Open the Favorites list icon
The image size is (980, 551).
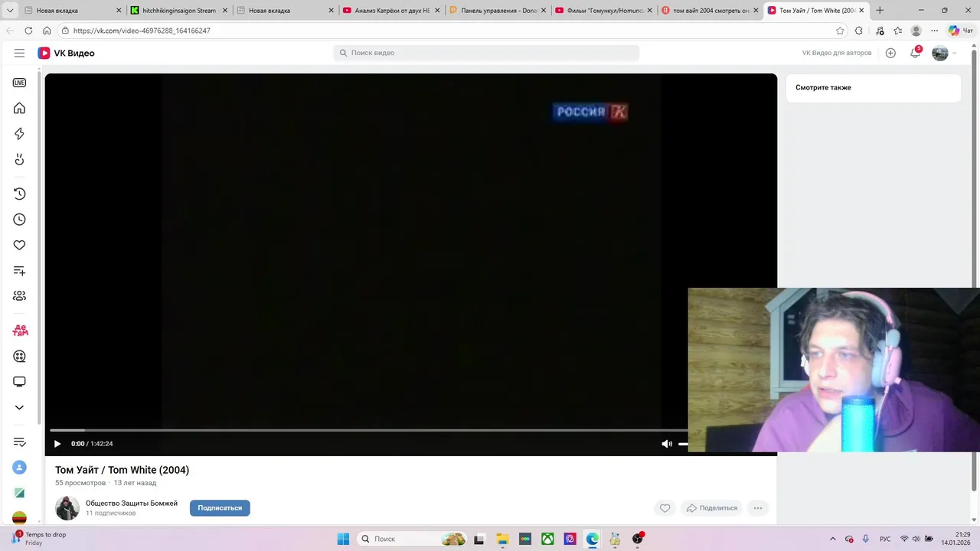pos(897,31)
